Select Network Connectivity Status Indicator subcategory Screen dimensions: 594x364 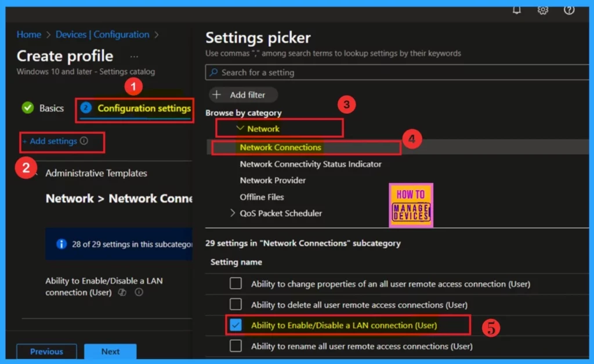310,164
